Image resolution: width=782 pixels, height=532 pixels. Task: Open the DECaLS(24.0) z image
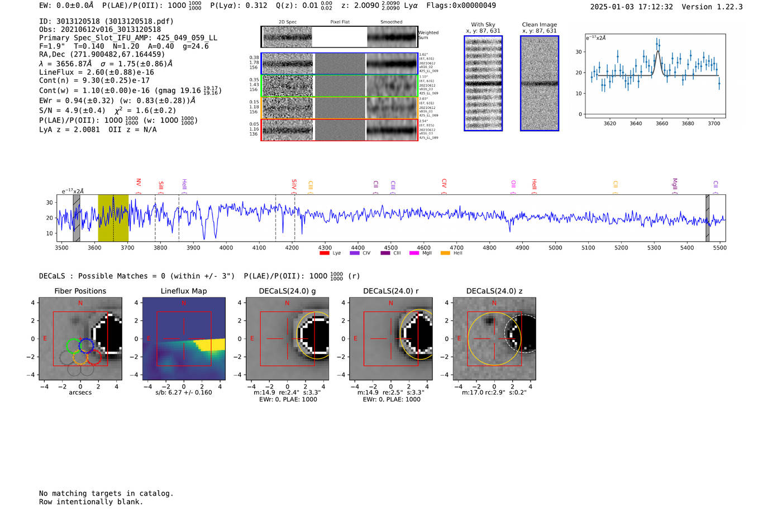494,339
